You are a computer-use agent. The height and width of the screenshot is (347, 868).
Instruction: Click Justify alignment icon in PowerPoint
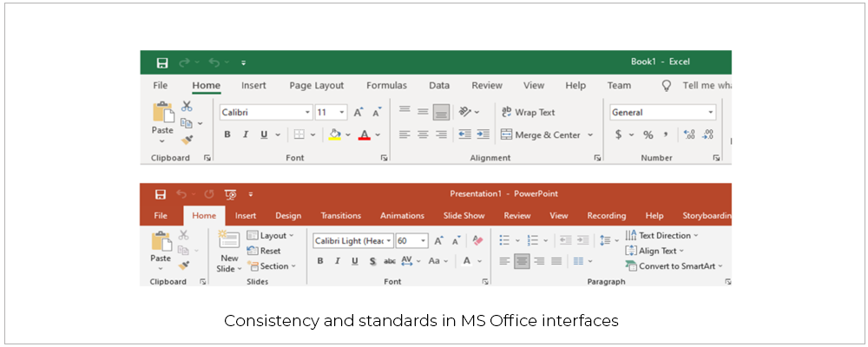556,261
